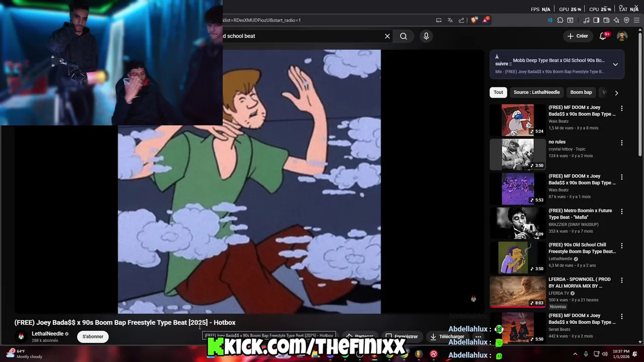
Task: Show more filter chips with right arrow
Action: (x=616, y=93)
